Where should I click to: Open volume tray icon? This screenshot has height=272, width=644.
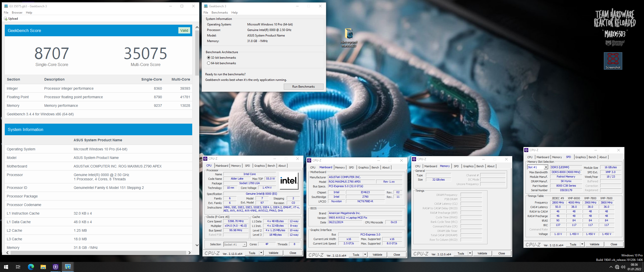coord(623,267)
